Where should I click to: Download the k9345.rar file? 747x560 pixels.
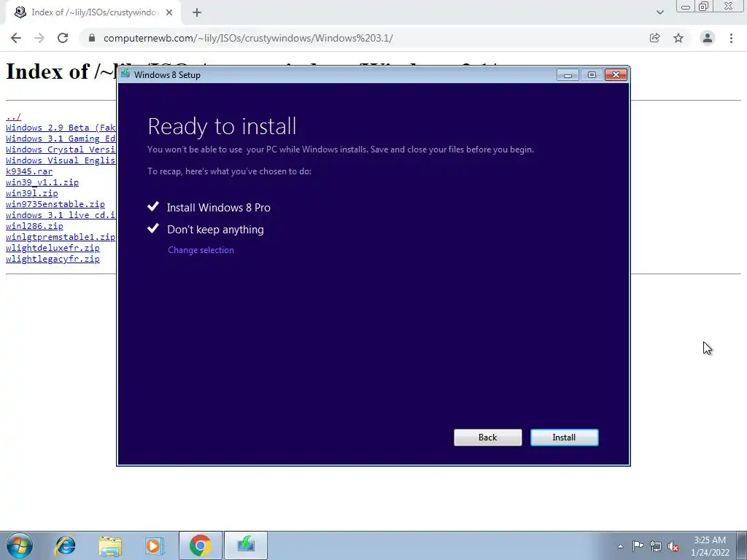tap(29, 171)
